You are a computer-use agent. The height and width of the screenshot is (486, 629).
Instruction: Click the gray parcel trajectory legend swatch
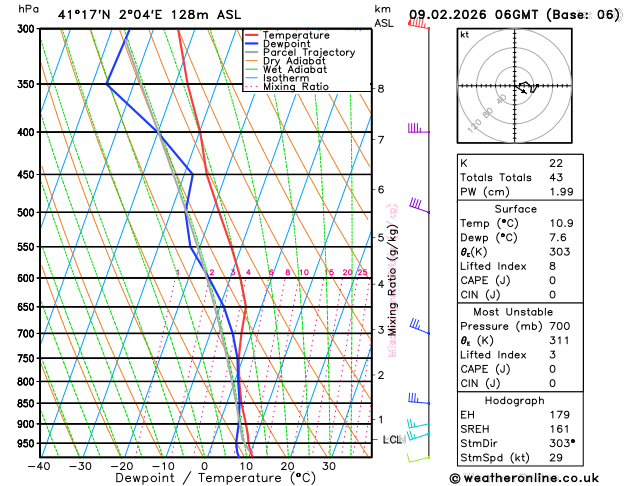coord(252,53)
